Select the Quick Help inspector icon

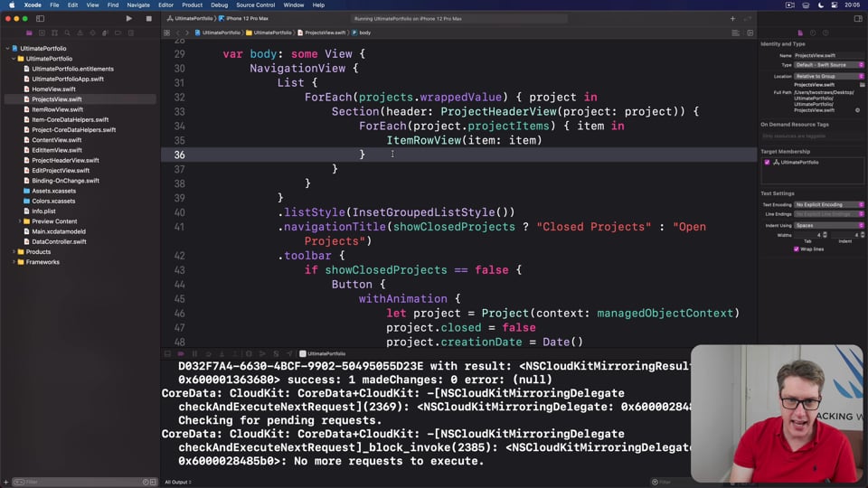[x=826, y=33]
